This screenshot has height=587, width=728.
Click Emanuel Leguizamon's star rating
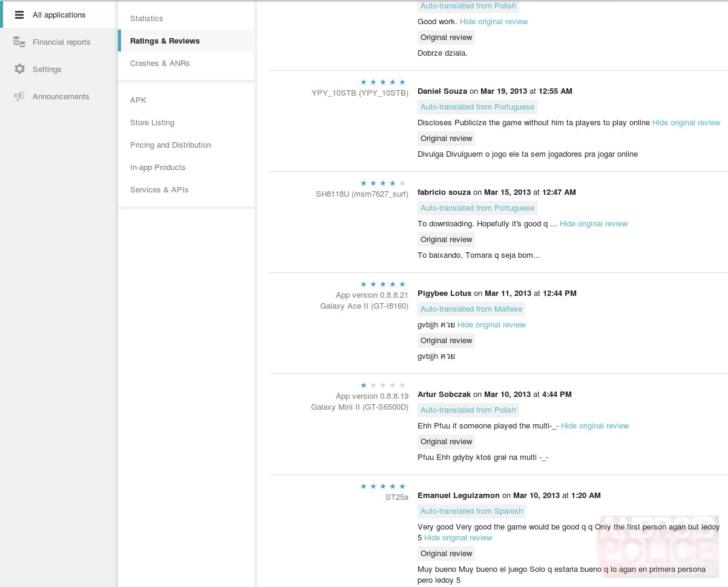(x=383, y=486)
